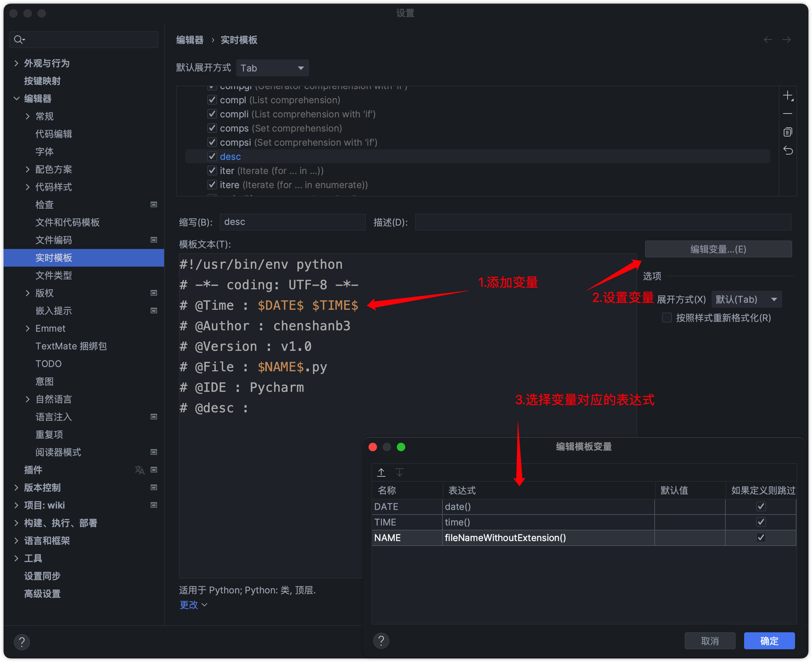Click the 确定 button
The image size is (812, 662).
click(x=769, y=641)
